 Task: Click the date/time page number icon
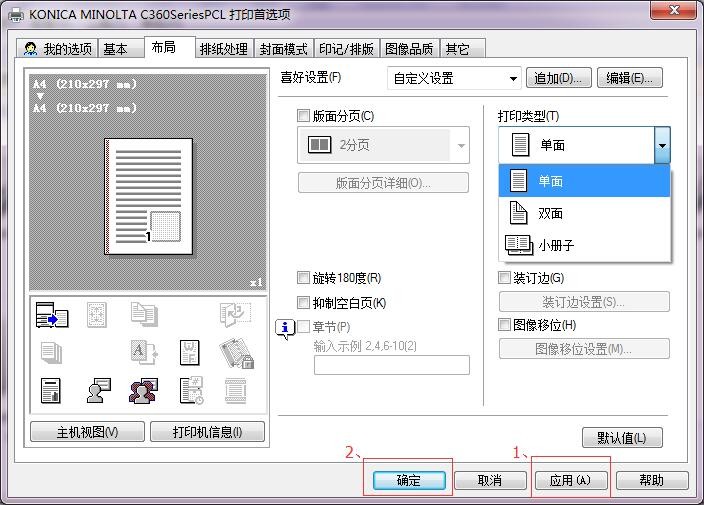[190, 391]
